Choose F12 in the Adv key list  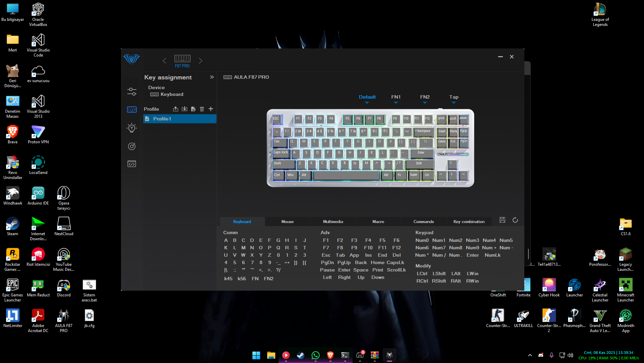pyautogui.click(x=397, y=248)
